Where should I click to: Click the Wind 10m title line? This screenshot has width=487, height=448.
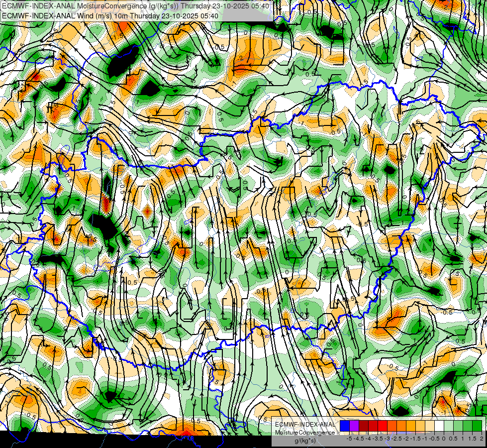[x=110, y=16]
